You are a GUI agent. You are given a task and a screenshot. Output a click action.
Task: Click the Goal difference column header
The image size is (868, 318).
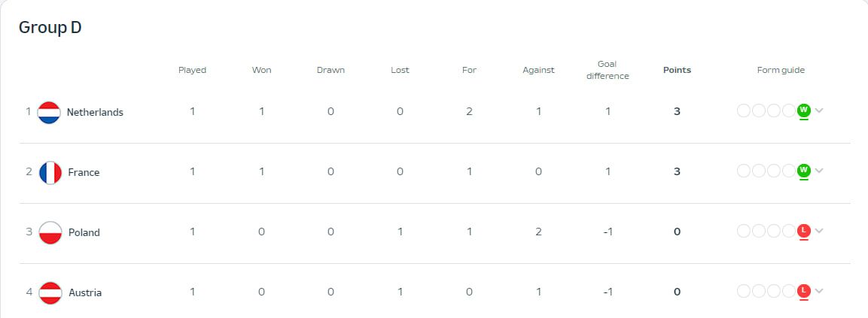(607, 70)
